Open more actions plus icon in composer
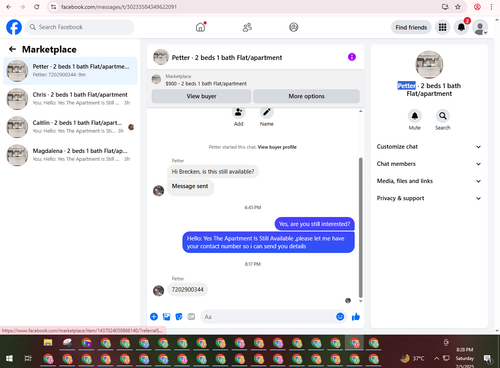The width and height of the screenshot is (500, 368). tap(154, 317)
